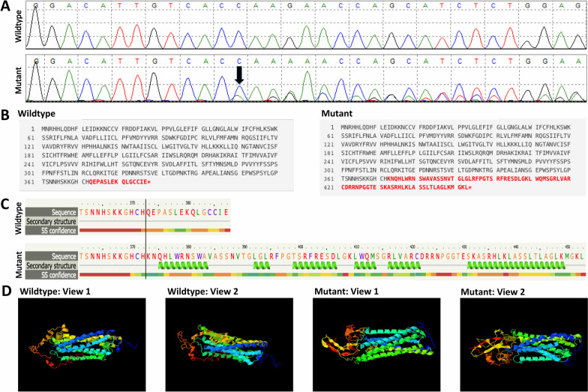Click the black arrow in Mutant chromatogram
588x392 pixels.
click(x=239, y=73)
